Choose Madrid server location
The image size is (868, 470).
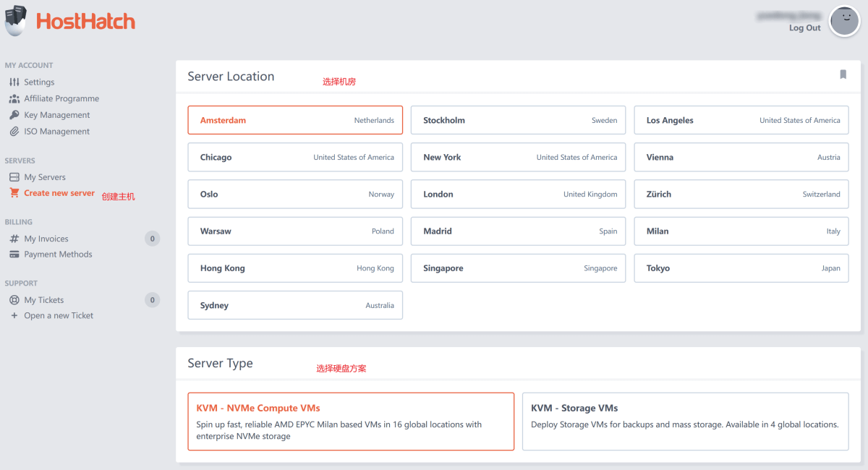point(519,231)
